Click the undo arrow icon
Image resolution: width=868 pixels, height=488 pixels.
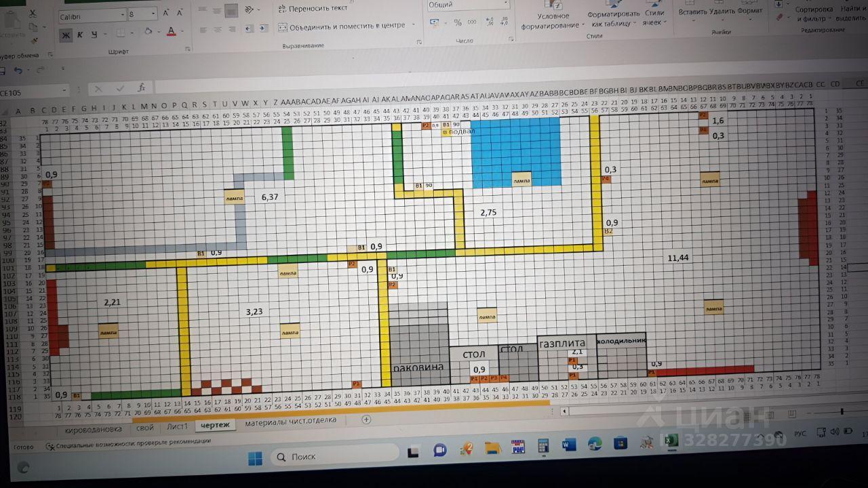coord(18,70)
